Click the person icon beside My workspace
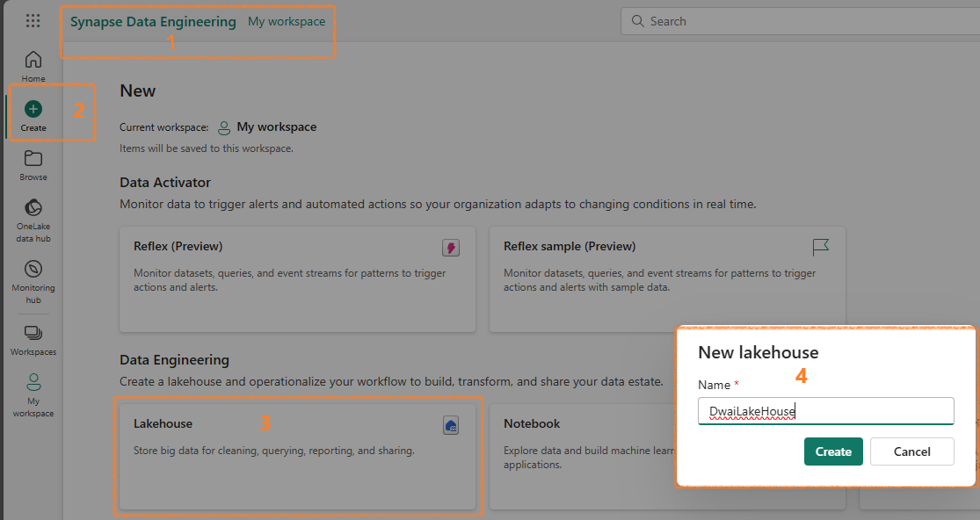Viewport: 980px width, 520px height. (x=224, y=127)
